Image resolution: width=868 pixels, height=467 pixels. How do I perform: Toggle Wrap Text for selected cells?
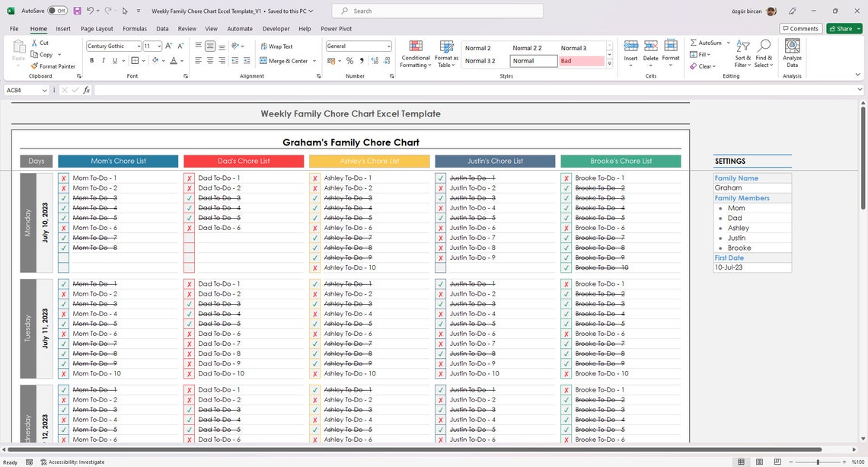click(278, 46)
